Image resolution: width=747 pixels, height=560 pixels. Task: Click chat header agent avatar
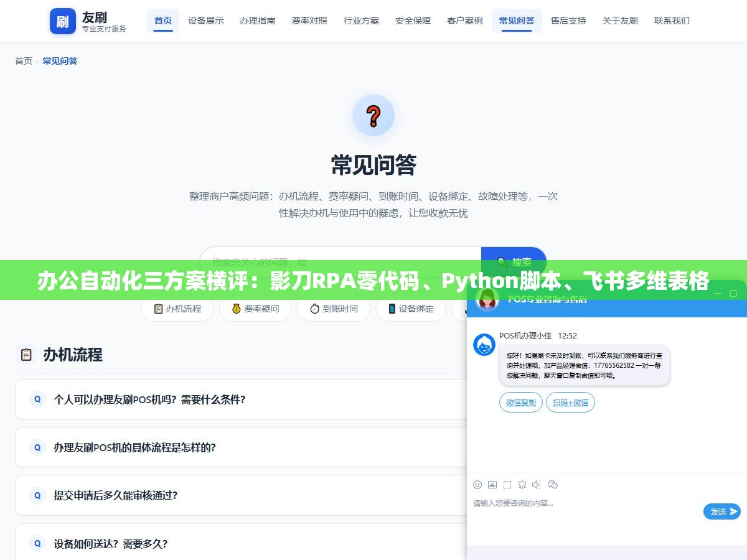click(x=487, y=300)
